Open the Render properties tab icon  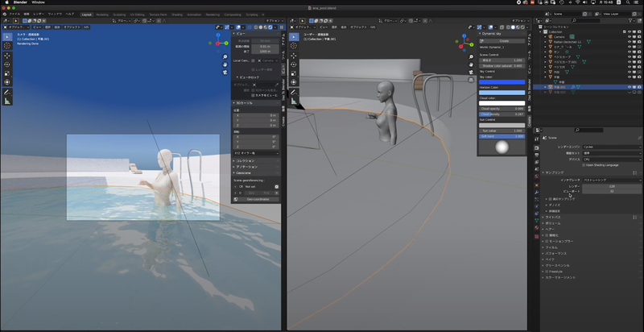(x=536, y=147)
